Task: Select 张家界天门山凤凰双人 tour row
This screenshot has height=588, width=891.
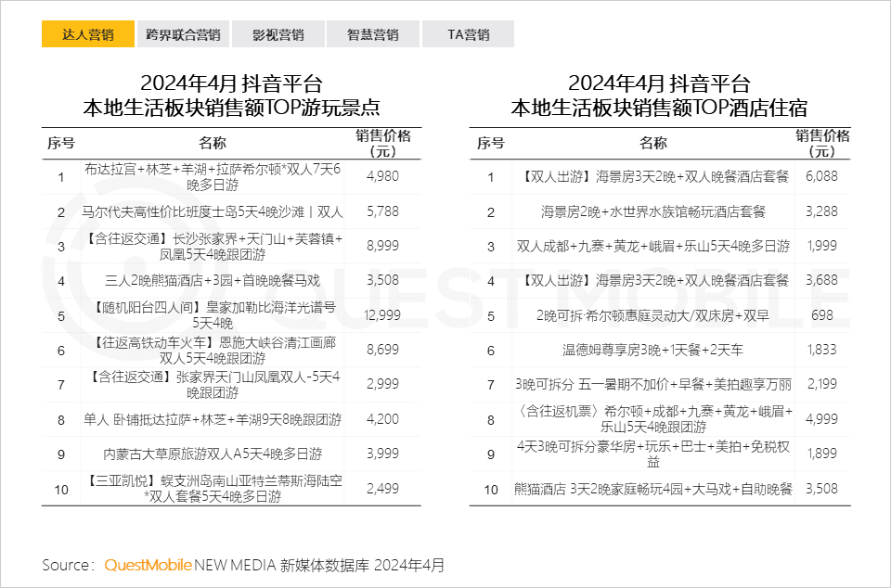Action: point(213,385)
